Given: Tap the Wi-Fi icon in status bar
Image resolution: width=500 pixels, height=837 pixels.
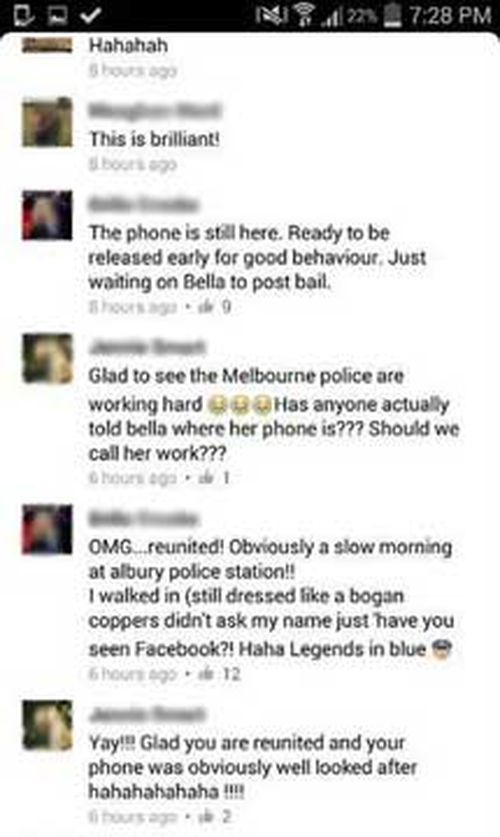Looking at the screenshot, I should point(304,15).
